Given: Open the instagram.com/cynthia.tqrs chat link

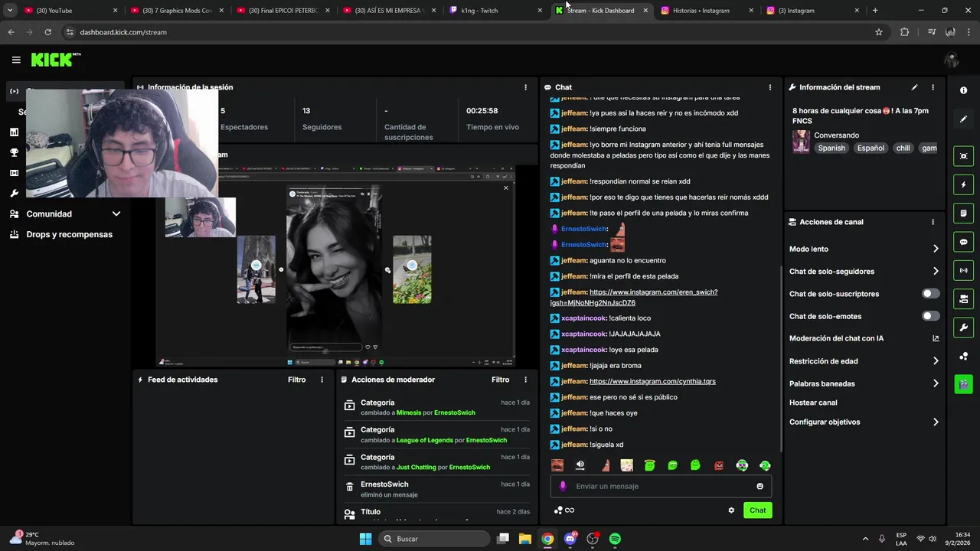Looking at the screenshot, I should (x=652, y=381).
